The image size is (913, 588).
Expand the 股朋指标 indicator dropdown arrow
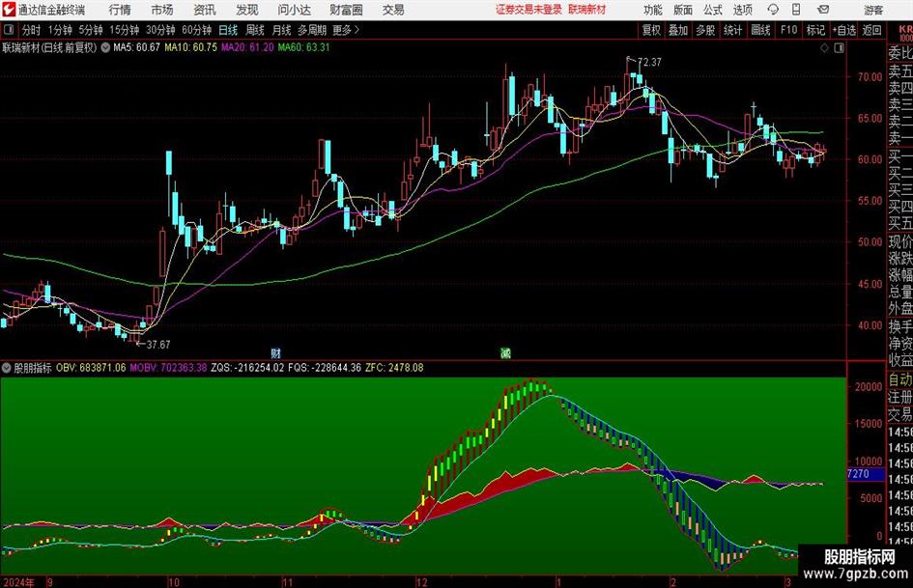click(x=7, y=368)
